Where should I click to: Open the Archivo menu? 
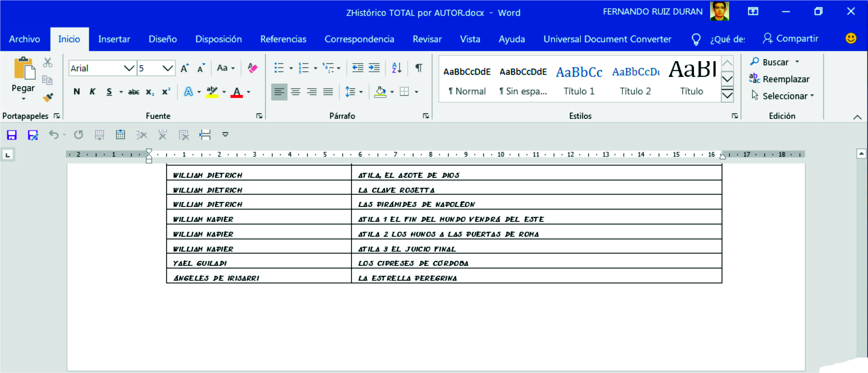click(24, 39)
